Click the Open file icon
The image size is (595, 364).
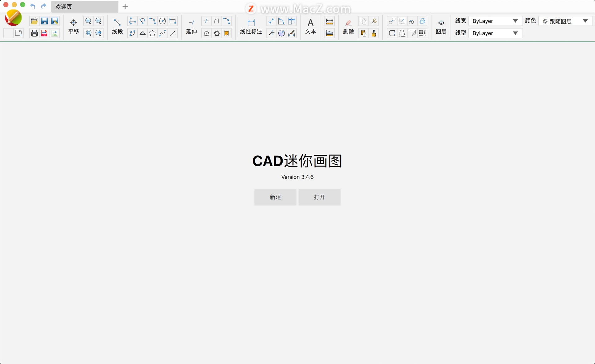coord(34,21)
